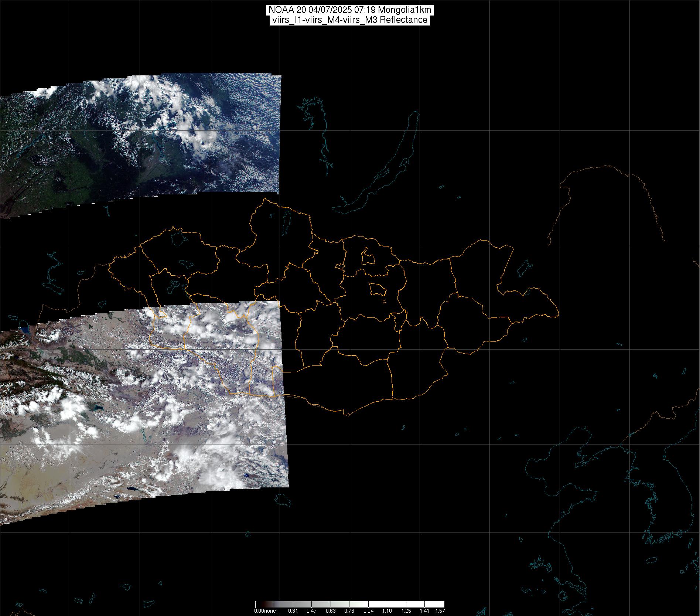700x616 pixels.
Task: Click the "0.00none" colorbar label
Action: 264,611
